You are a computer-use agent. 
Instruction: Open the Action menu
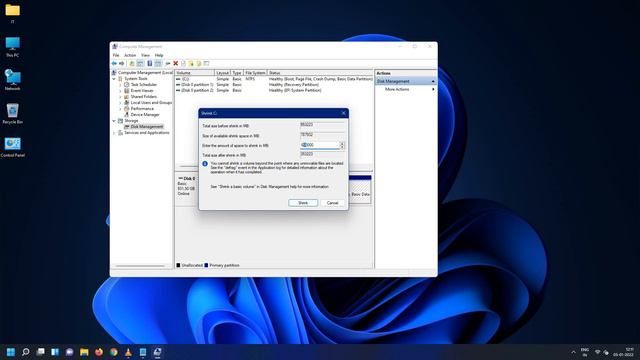[130, 55]
